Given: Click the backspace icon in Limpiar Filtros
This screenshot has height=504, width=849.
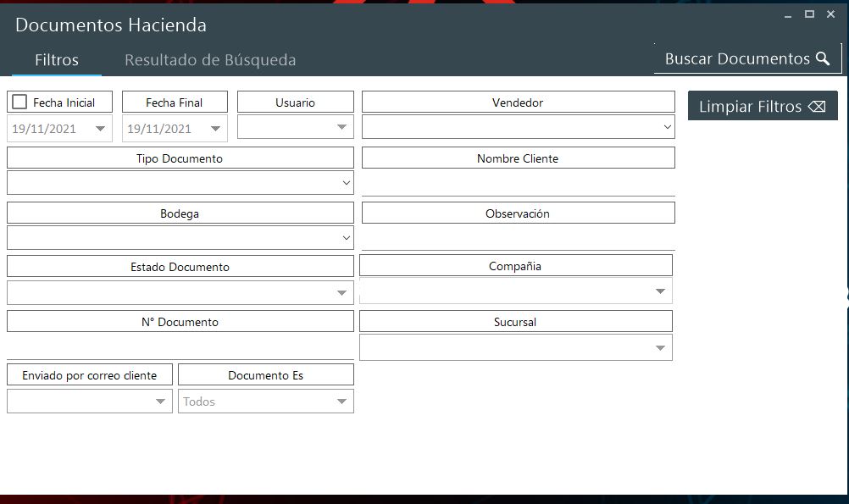Looking at the screenshot, I should [x=817, y=107].
